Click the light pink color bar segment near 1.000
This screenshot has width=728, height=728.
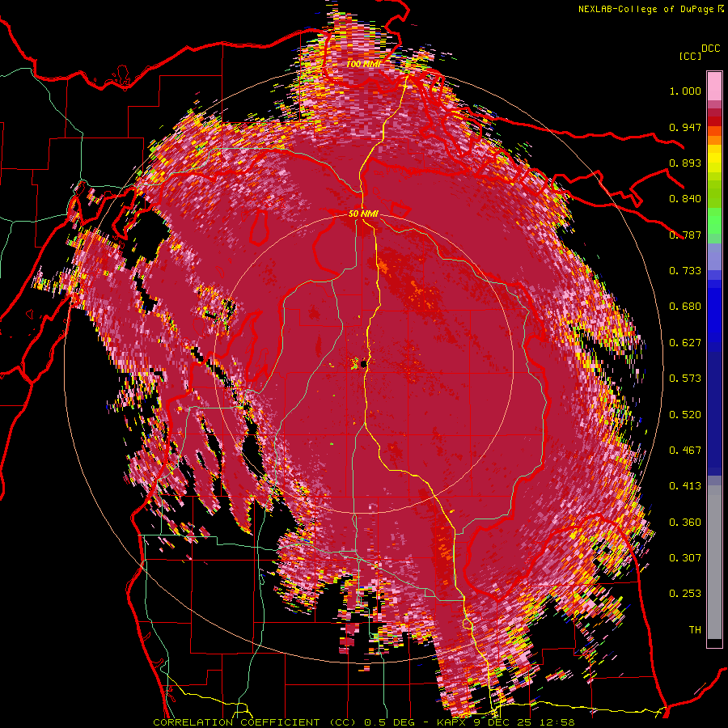(714, 87)
